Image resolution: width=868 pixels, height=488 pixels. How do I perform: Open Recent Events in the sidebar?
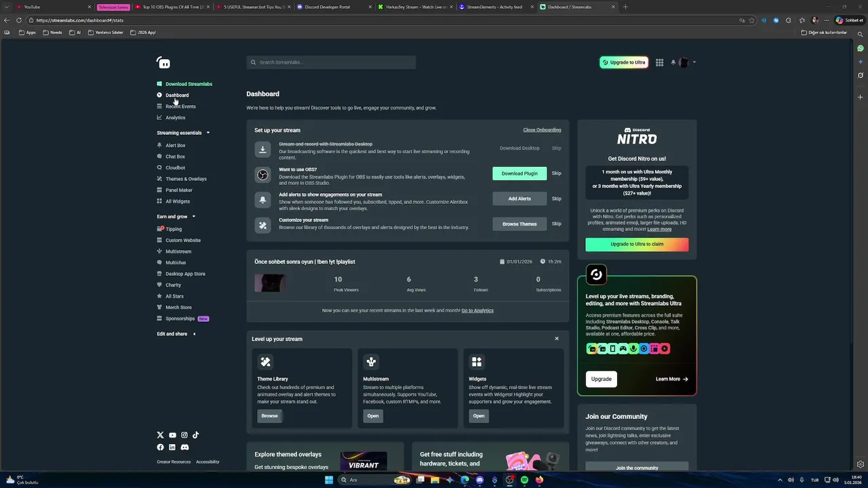176,106
